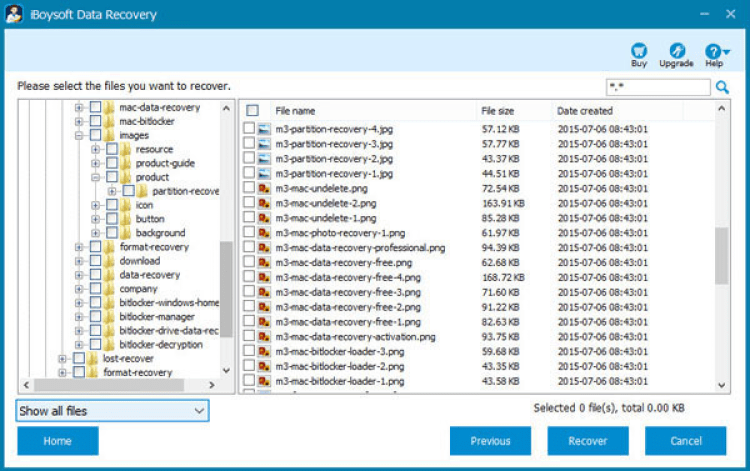Tick the product folder checkbox
750x471 pixels.
point(112,177)
